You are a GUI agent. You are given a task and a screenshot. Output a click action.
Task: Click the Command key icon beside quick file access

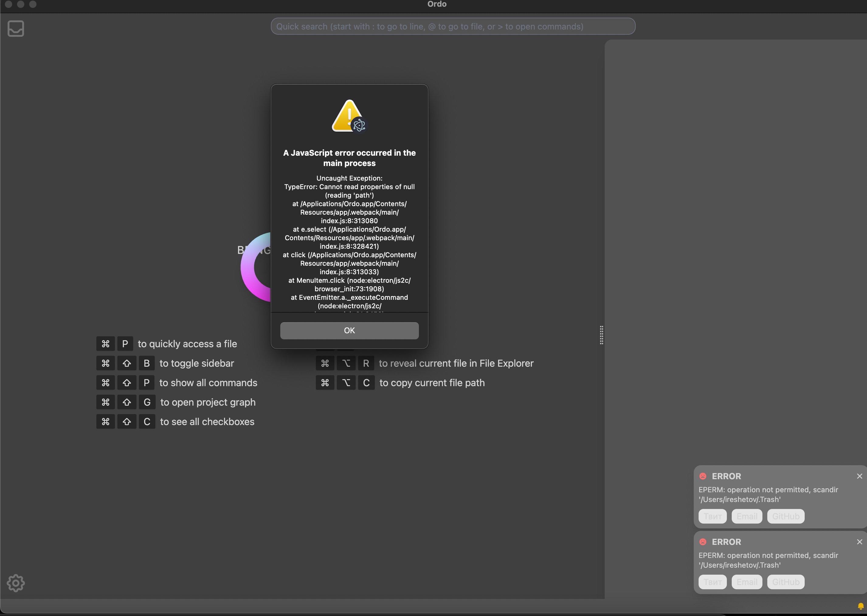coord(105,344)
